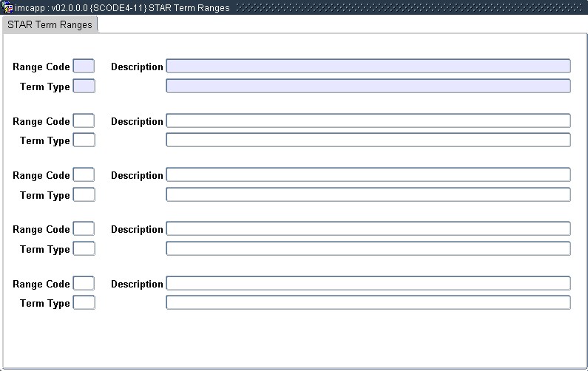Click the fifth Range Code field
Image resolution: width=588 pixels, height=371 pixels.
(84, 283)
